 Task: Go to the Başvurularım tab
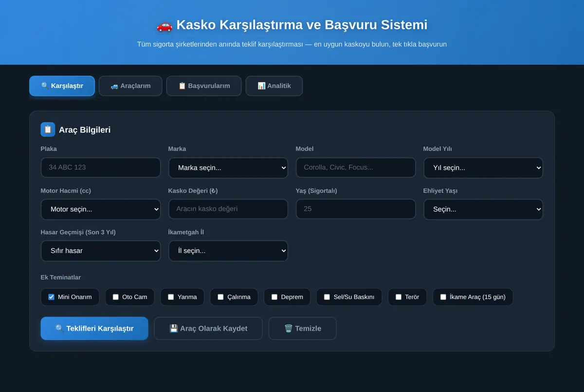coord(204,86)
